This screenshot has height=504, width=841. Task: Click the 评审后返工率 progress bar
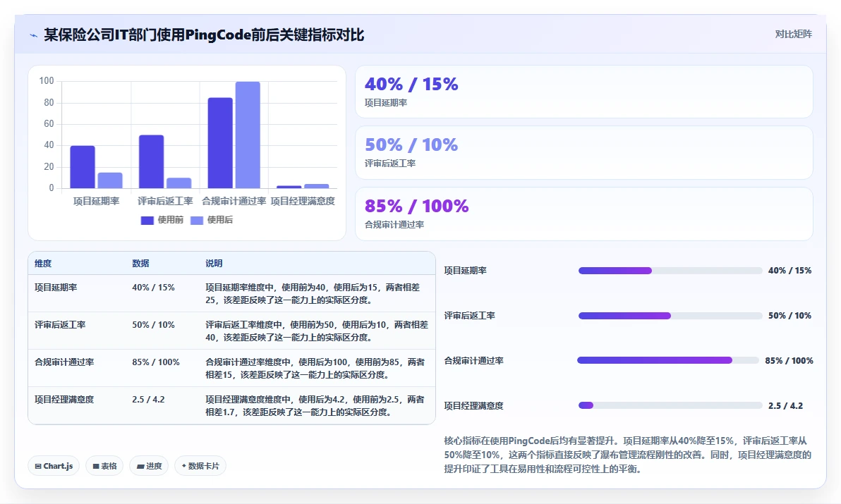point(670,316)
